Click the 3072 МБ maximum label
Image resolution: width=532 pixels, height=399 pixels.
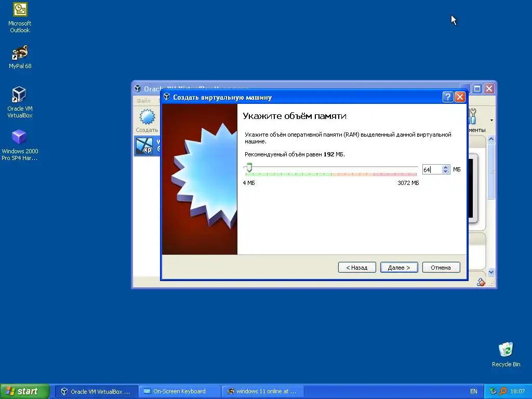tap(408, 183)
